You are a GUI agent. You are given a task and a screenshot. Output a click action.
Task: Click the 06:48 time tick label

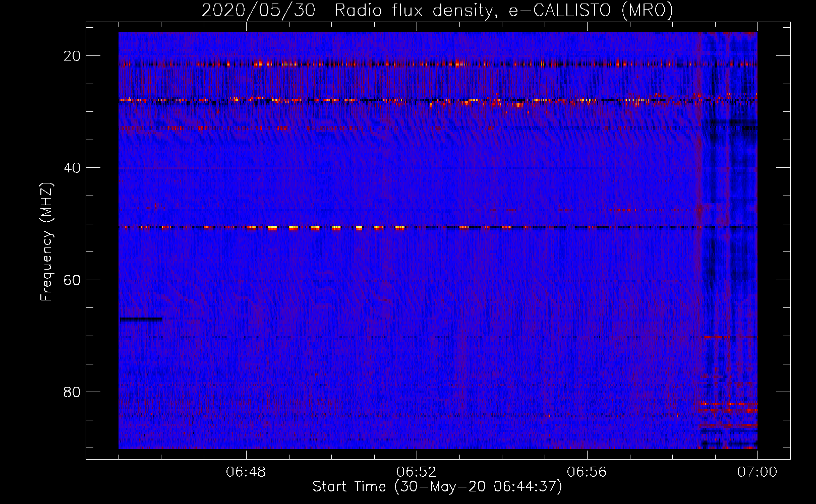(246, 472)
